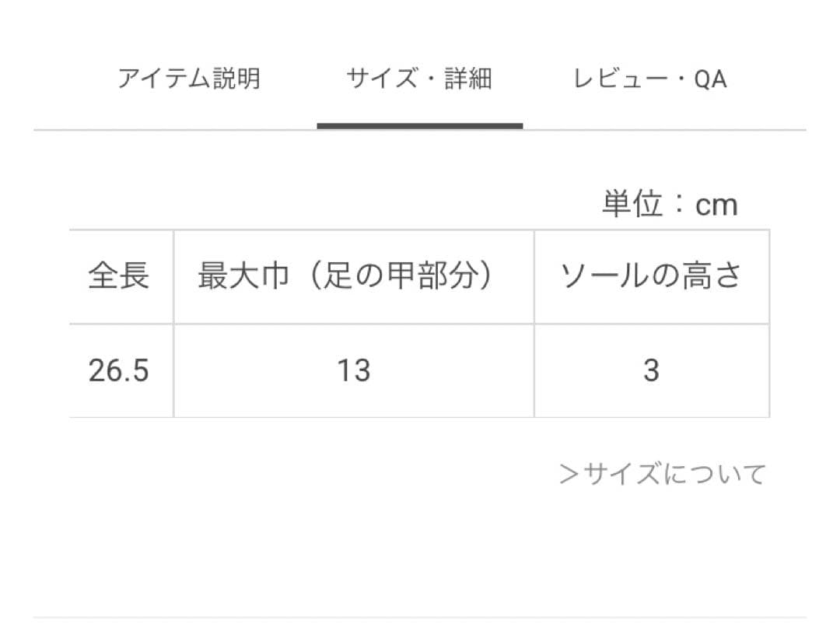Viewport: 840px width, 635px height.
Task: Open the アイテム説明 tab
Action: point(188,79)
